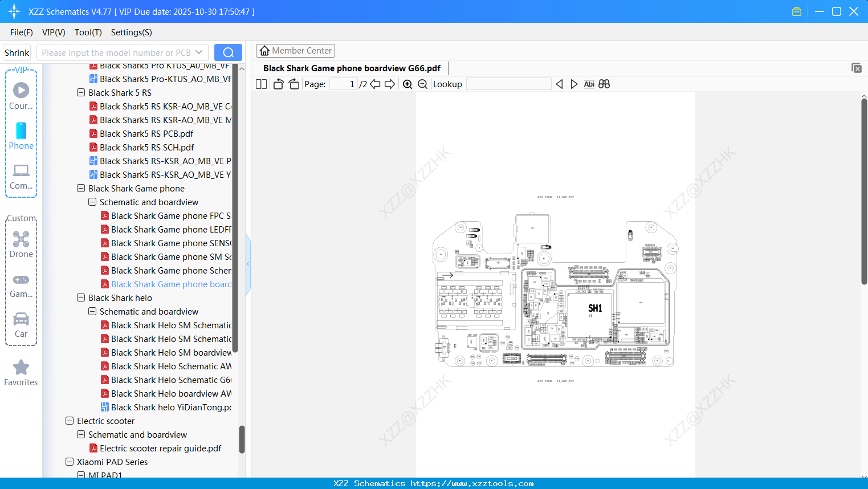The height and width of the screenshot is (489, 868).
Task: Open the Drone category
Action: 21,244
